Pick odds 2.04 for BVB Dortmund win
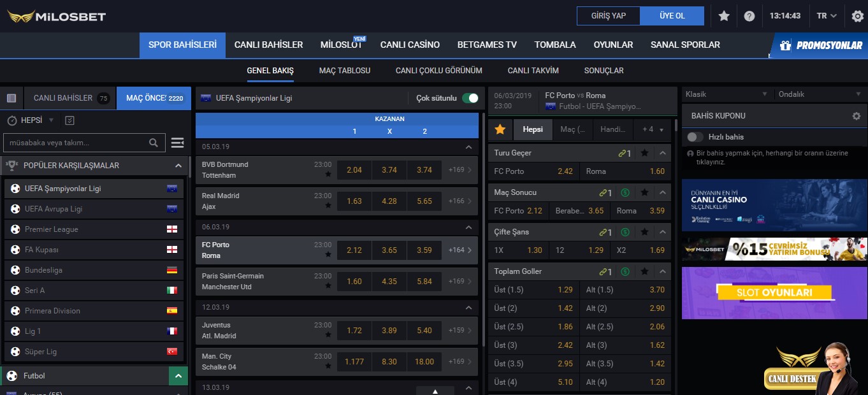Image resolution: width=868 pixels, height=395 pixels. click(x=354, y=170)
